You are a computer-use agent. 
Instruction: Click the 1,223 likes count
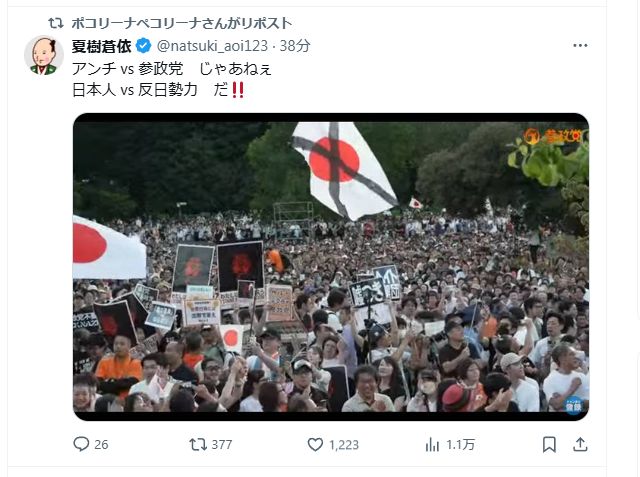click(344, 445)
